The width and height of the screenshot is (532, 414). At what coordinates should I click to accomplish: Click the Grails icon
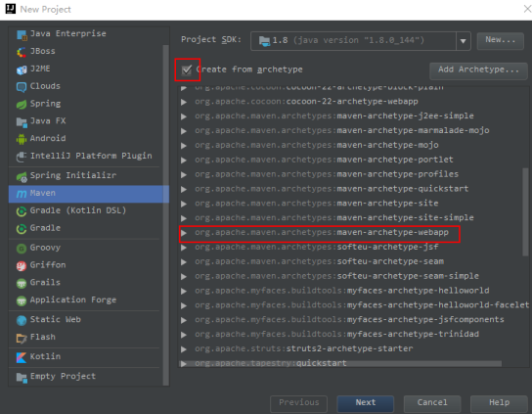tap(22, 283)
